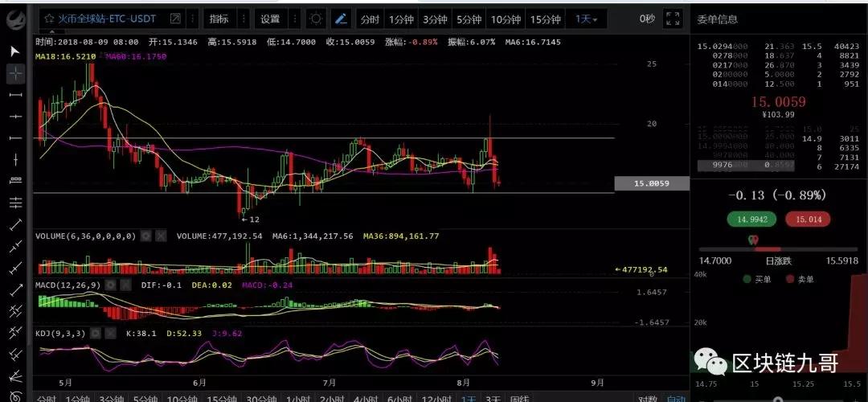Select 10分钟 interval in top toolbar
868x402 pixels.
tap(506, 19)
